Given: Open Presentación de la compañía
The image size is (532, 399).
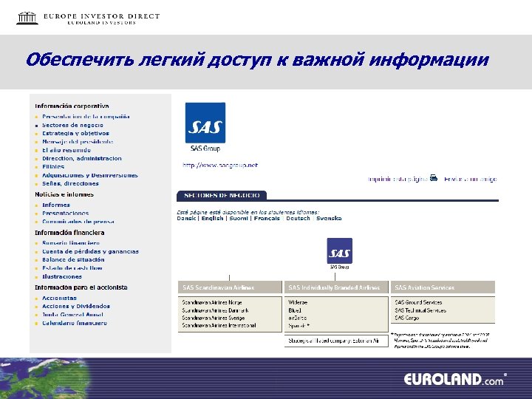Looking at the screenshot, I should (x=86, y=117).
